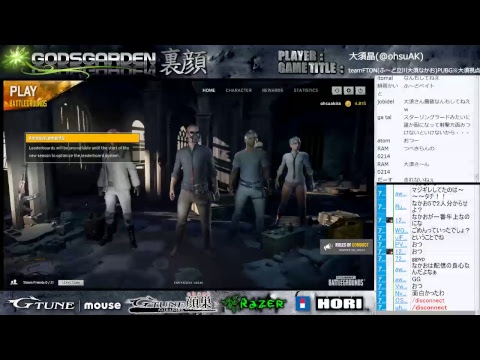The height and width of the screenshot is (360, 480).
Task: Start a match with the PLAY button
Action: pyautogui.click(x=28, y=95)
